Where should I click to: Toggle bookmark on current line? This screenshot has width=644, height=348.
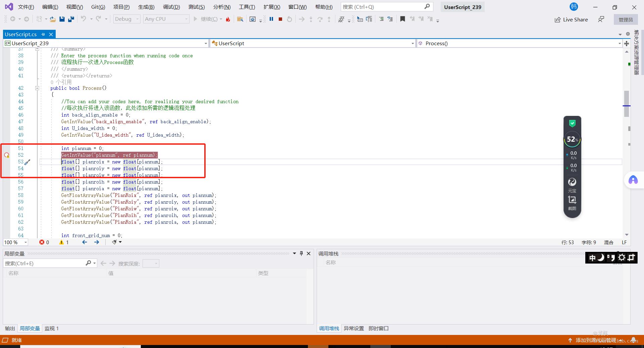coord(402,19)
